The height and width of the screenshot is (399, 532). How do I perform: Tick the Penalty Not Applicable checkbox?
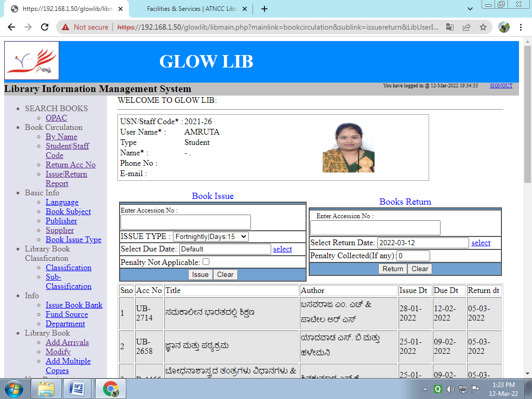pos(206,262)
